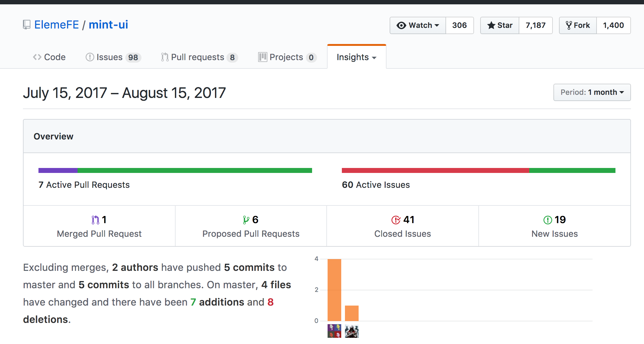The height and width of the screenshot is (344, 644).
Task: Open 19 New Issues section
Action: pyautogui.click(x=555, y=226)
